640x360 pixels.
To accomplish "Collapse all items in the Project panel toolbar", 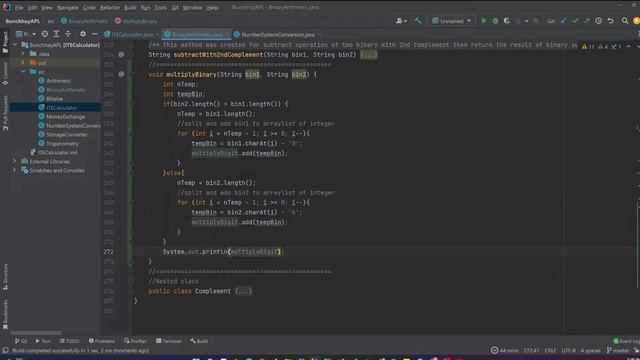I will [x=68, y=34].
